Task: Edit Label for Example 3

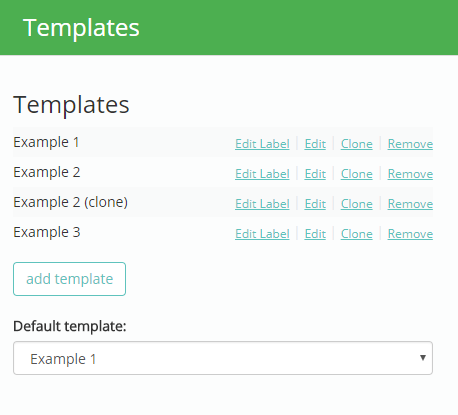Action: [262, 234]
